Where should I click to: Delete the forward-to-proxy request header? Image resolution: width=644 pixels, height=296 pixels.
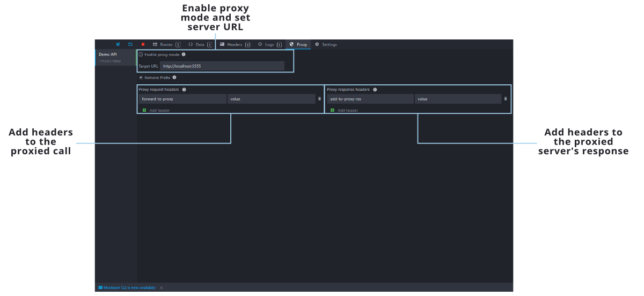(x=319, y=99)
